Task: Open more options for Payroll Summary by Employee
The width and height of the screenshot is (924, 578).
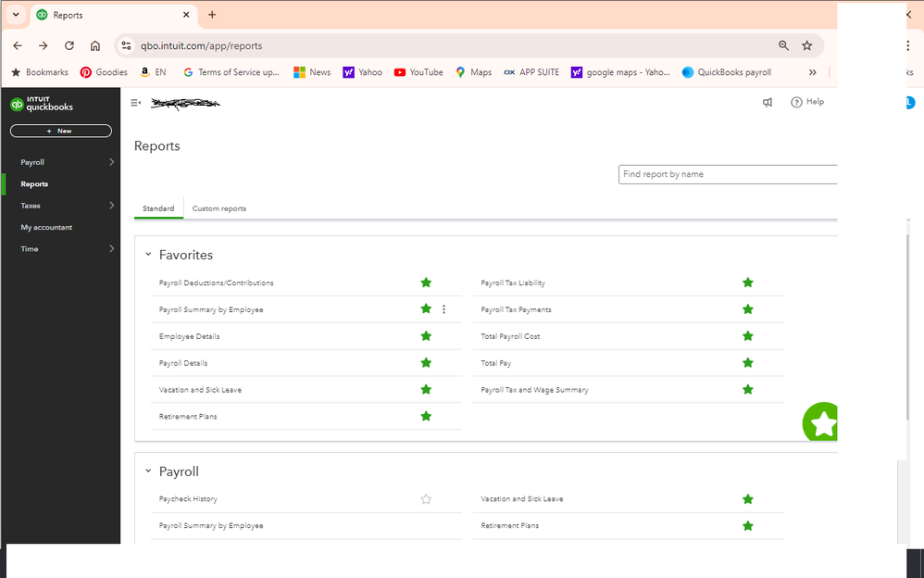Action: [443, 309]
